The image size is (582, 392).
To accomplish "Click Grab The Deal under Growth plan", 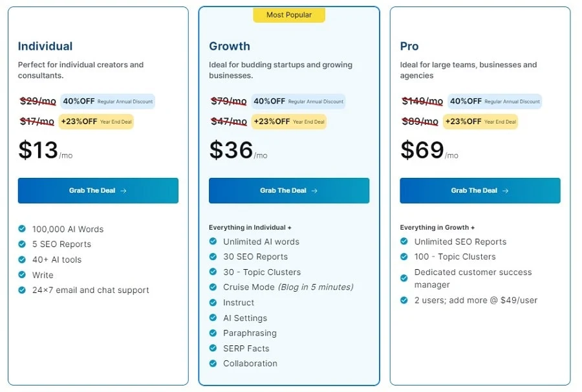I will pyautogui.click(x=289, y=191).
